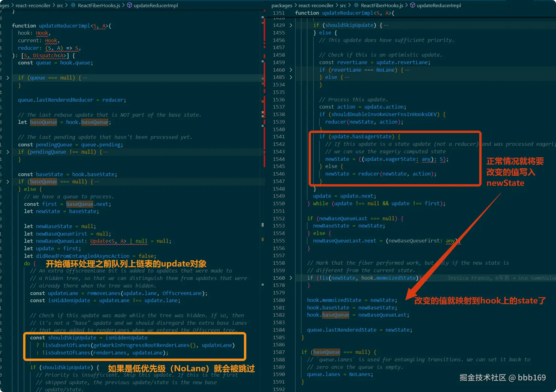Image resolution: width=556 pixels, height=392 pixels.
Task: Open src breadcrumb in left pane
Action: point(60,5)
